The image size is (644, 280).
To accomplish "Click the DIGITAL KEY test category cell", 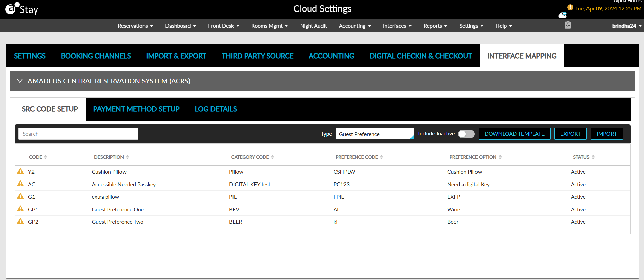I will (250, 184).
